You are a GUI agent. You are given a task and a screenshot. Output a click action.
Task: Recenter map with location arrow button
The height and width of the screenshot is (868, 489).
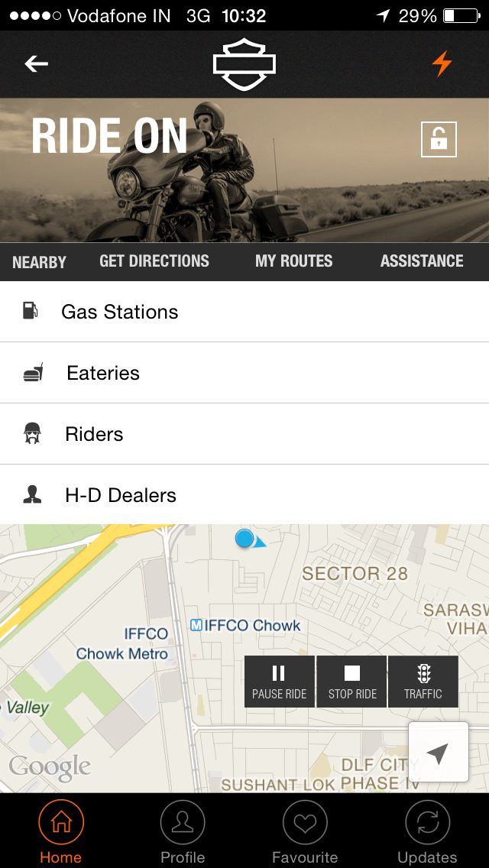[x=438, y=753]
